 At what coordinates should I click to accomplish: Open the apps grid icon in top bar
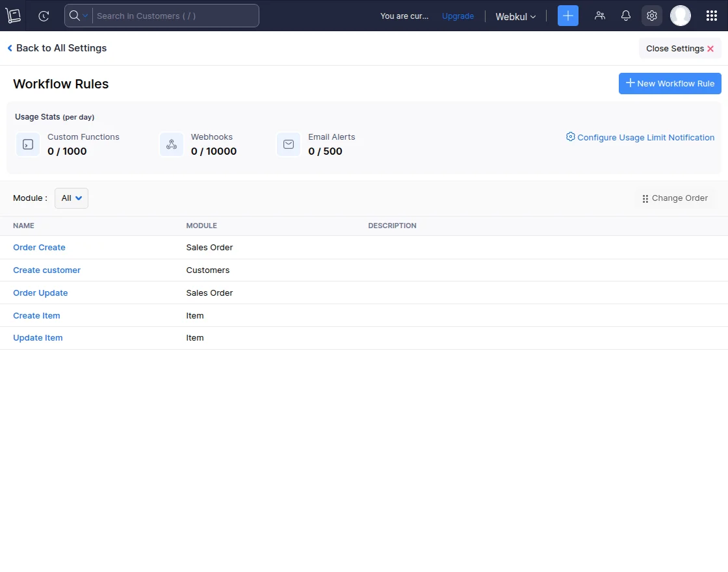click(x=712, y=15)
